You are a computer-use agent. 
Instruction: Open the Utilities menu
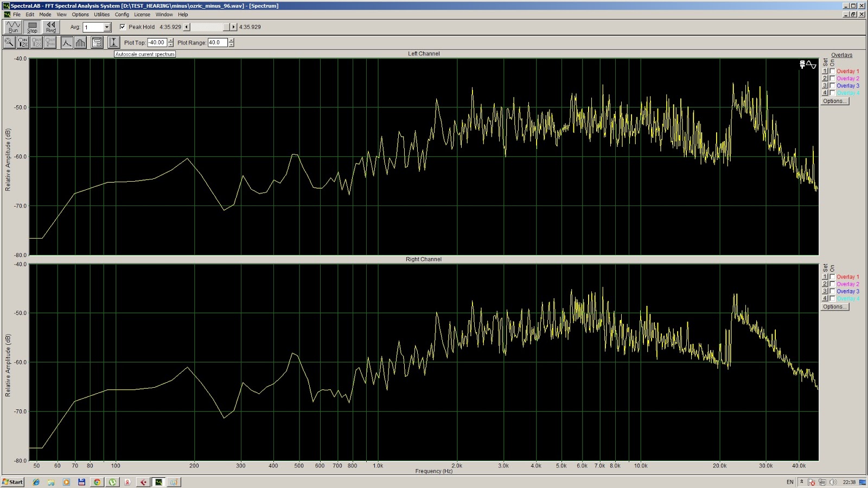(x=101, y=15)
